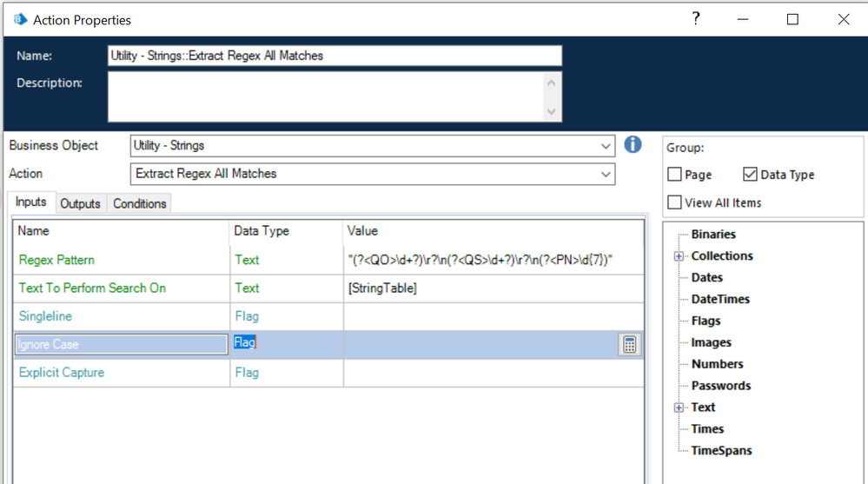Select the TimeSpans tree item
This screenshot has width=868, height=484.
(721, 450)
